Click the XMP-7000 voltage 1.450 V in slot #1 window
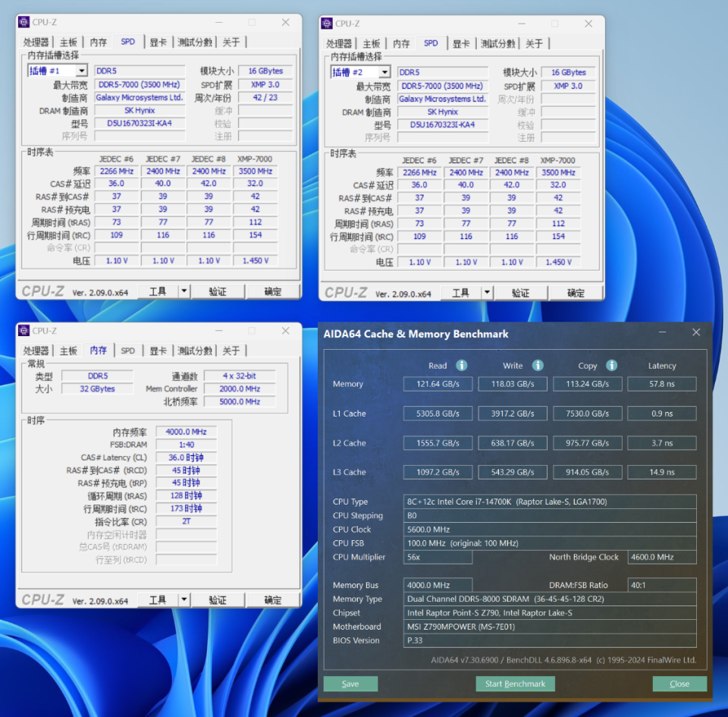This screenshot has height=717, width=728. [x=256, y=260]
